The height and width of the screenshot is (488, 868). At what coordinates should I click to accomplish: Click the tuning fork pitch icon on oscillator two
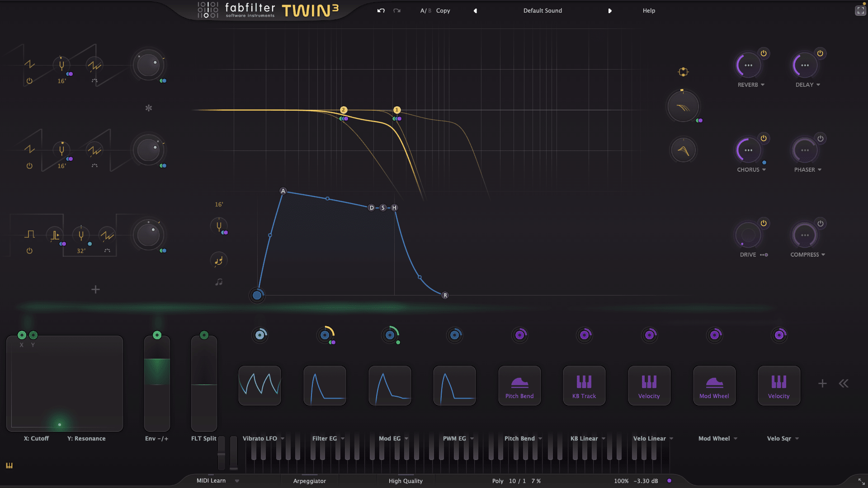coord(61,150)
